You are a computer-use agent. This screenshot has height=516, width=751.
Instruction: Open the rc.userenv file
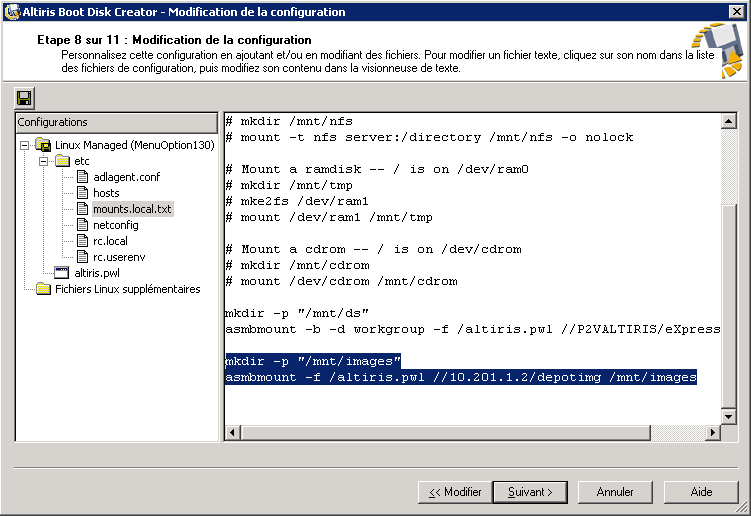click(119, 257)
